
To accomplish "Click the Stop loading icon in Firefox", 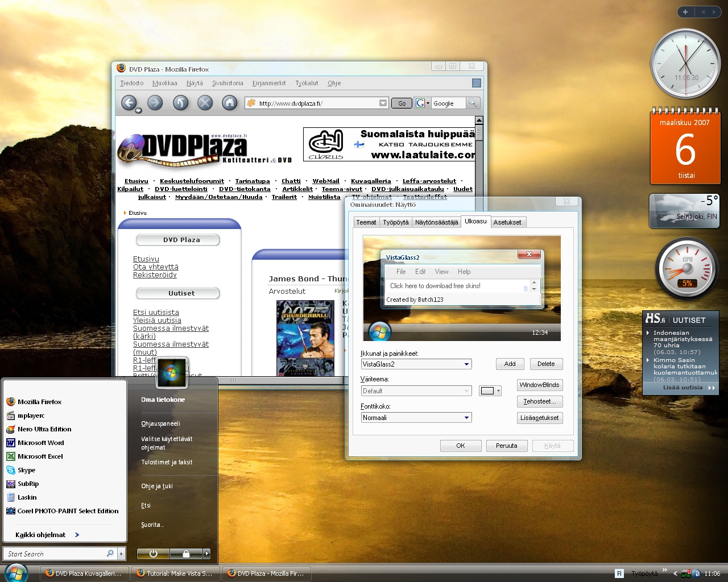I will (205, 103).
